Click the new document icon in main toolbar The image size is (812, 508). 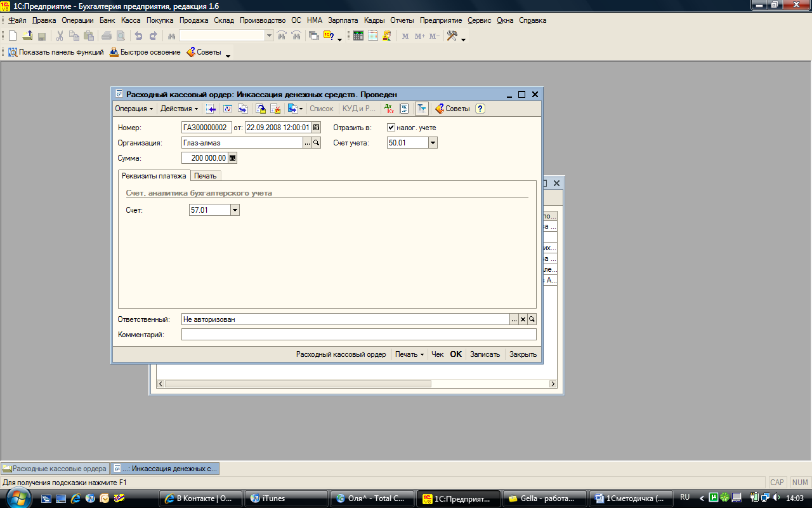point(13,36)
